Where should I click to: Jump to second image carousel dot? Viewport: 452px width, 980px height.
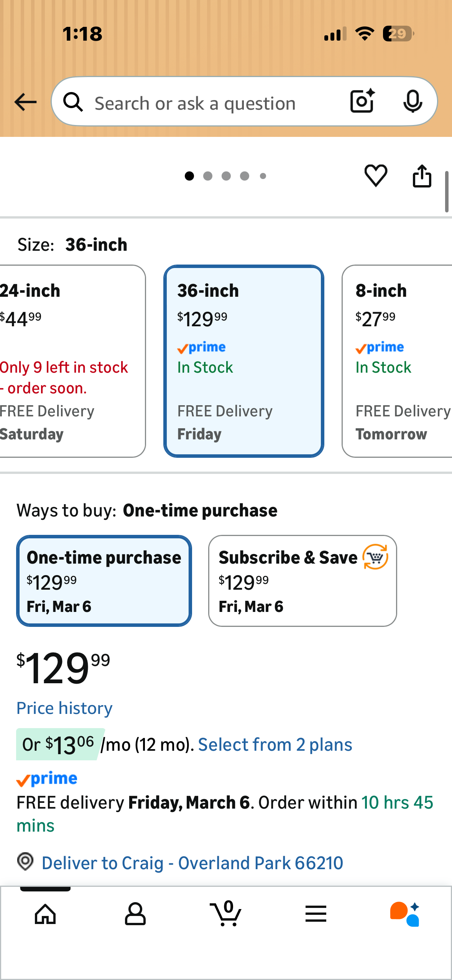[x=208, y=176]
